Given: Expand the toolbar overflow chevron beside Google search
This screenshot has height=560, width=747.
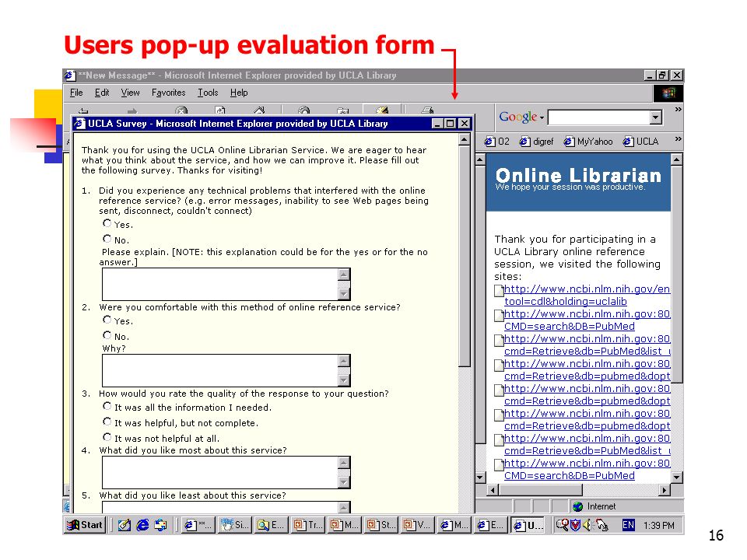Looking at the screenshot, I should [679, 110].
